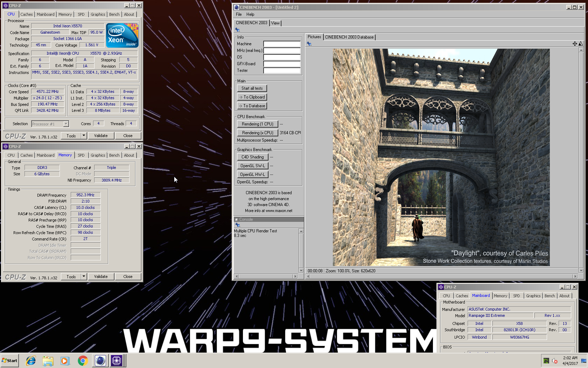Click the Tools button in the Memory CPU-Z window
The height and width of the screenshot is (368, 588).
click(71, 277)
